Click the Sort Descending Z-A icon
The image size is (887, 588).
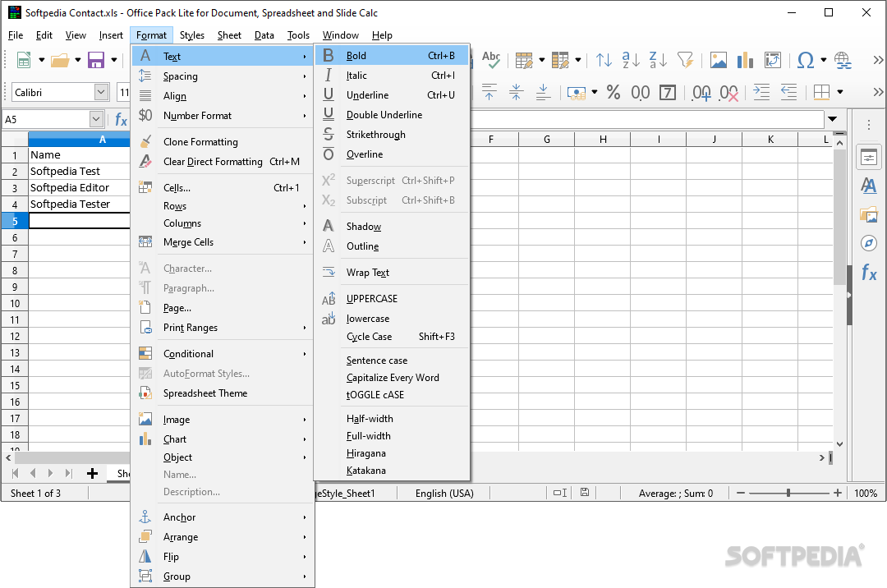tap(657, 60)
